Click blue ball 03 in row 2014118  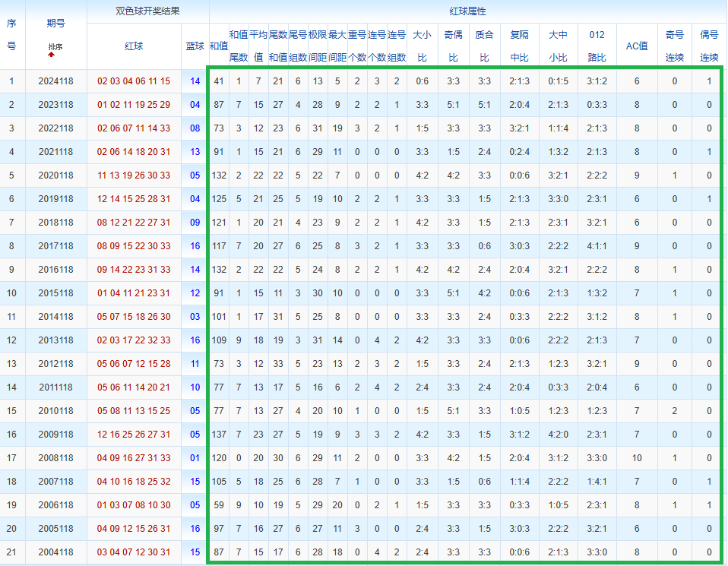click(x=195, y=317)
